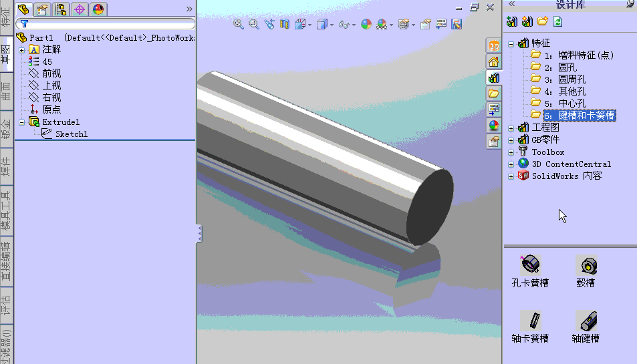Select the 孔卡簧槽 library feature
This screenshot has height=364, width=637.
pyautogui.click(x=530, y=271)
